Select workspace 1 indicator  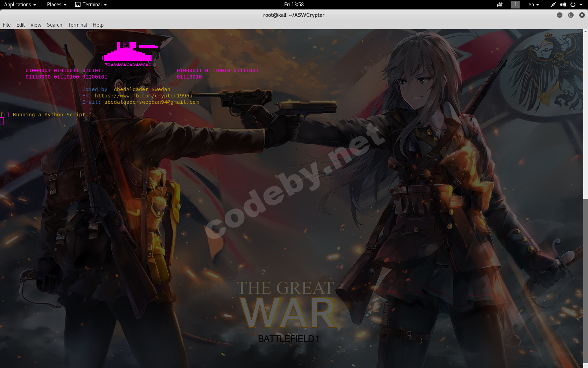516,5
